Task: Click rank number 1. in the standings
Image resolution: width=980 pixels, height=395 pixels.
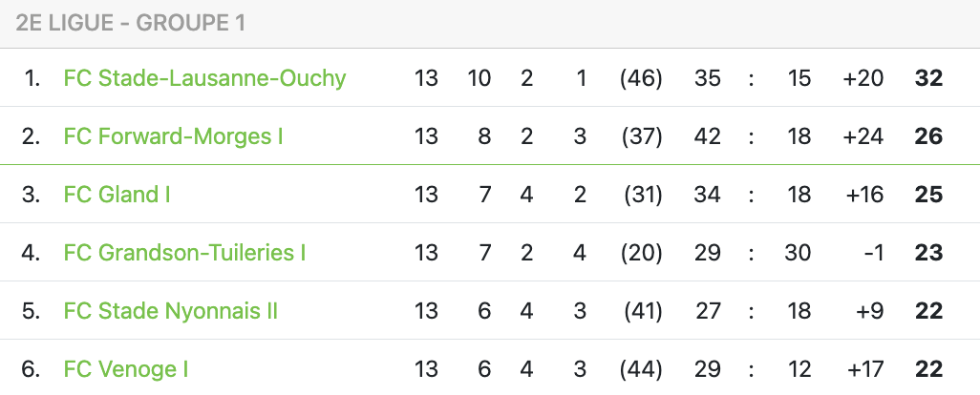Action: pos(32,78)
